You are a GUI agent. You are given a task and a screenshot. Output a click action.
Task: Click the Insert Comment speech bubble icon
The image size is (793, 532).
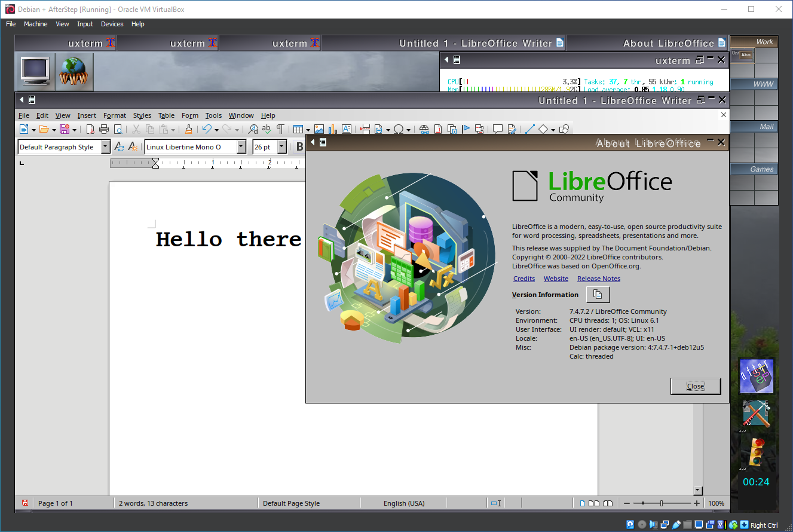pyautogui.click(x=497, y=129)
